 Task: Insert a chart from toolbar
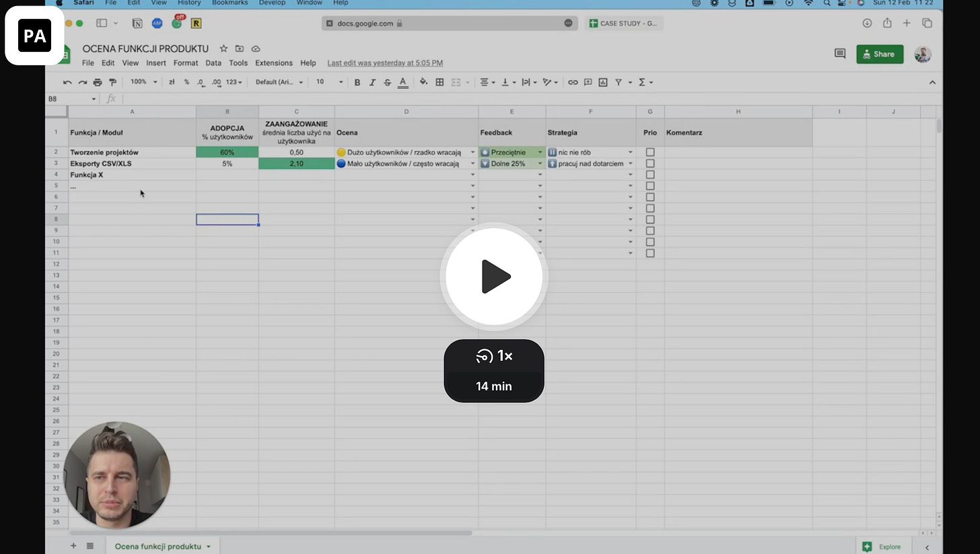[603, 82]
